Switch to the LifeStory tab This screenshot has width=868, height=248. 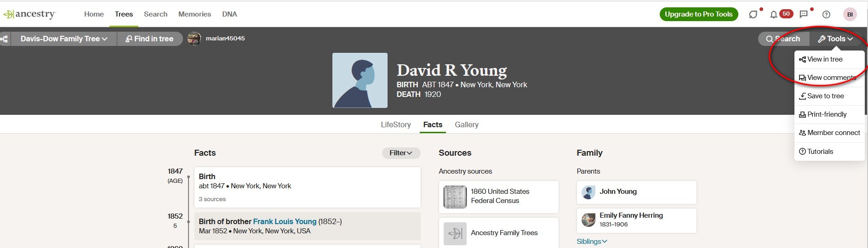tap(395, 124)
